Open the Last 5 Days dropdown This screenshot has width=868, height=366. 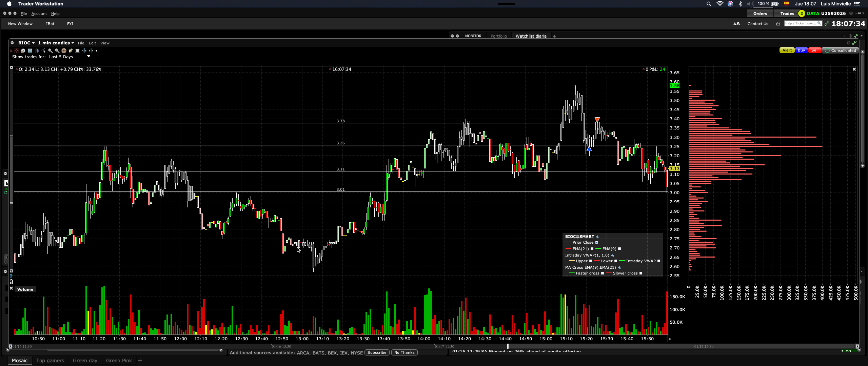(x=88, y=57)
